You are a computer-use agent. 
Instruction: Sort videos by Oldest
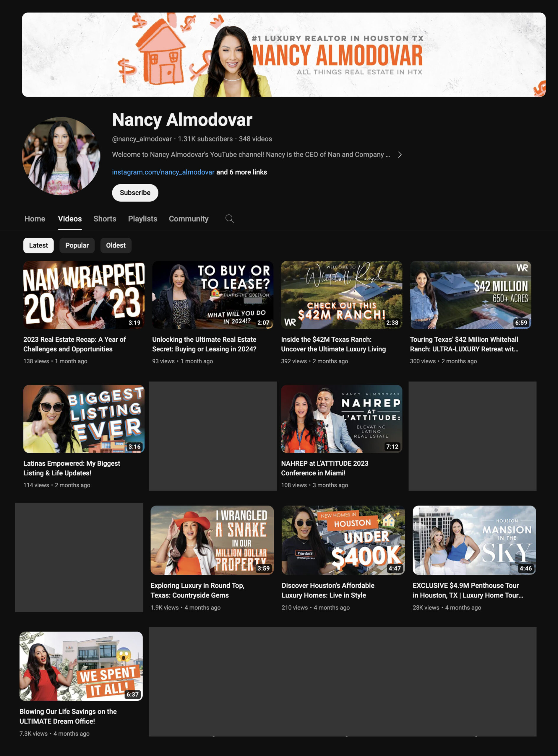coord(116,245)
